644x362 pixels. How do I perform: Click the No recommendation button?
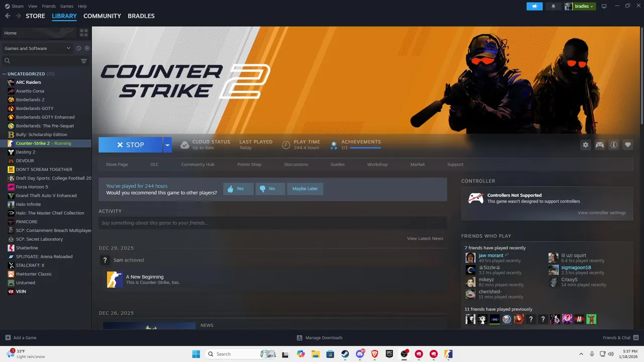(x=270, y=189)
